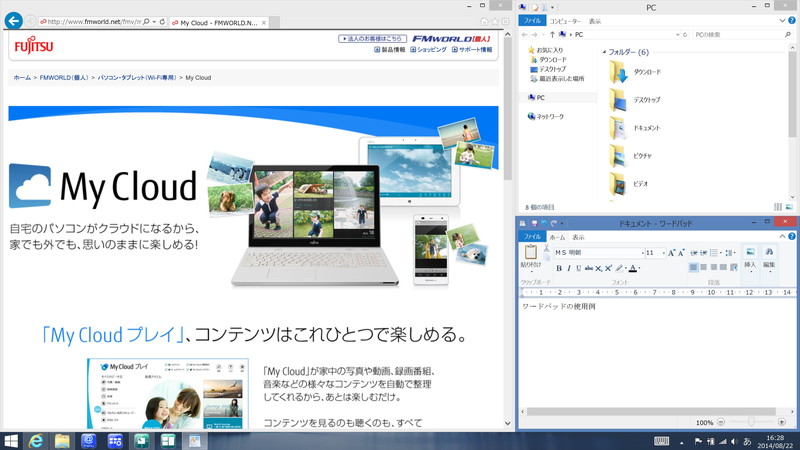Click the insert picture icon in WordPad
This screenshot has height=450, width=800.
(750, 254)
